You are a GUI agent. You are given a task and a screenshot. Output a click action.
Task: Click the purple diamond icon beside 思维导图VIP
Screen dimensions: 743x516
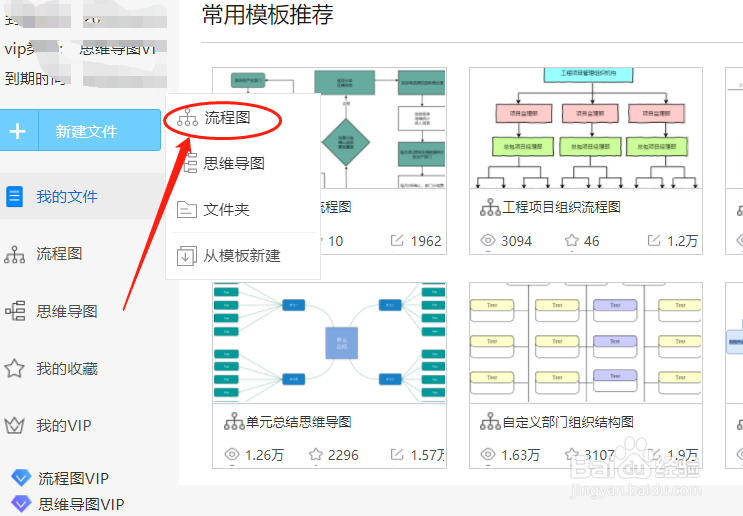(x=21, y=504)
